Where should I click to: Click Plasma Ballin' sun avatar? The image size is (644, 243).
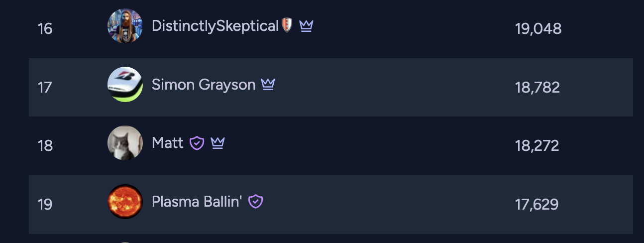tap(125, 202)
